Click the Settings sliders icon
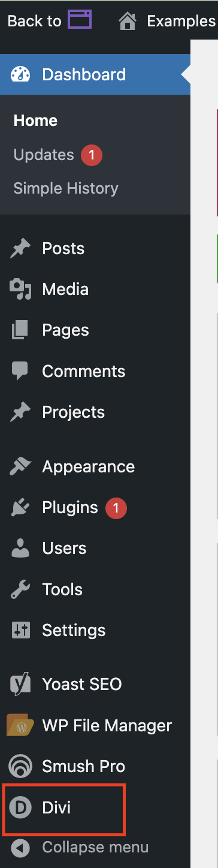 tap(20, 630)
